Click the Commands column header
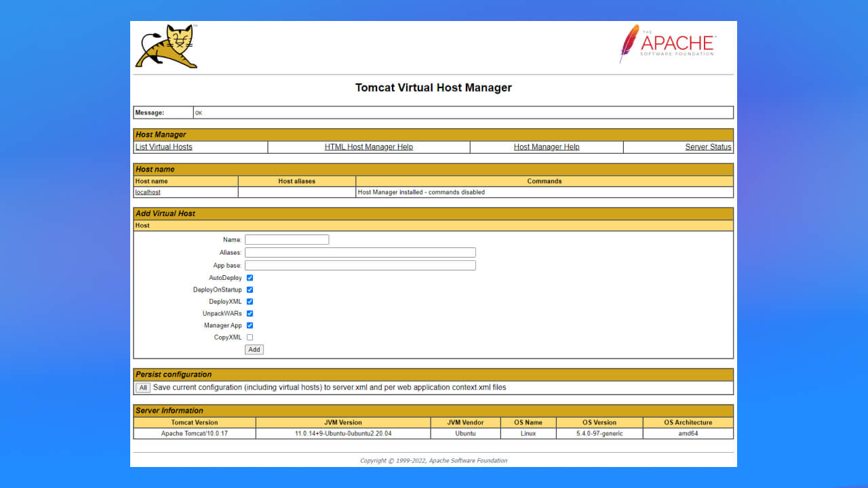The width and height of the screenshot is (868, 488). point(545,182)
